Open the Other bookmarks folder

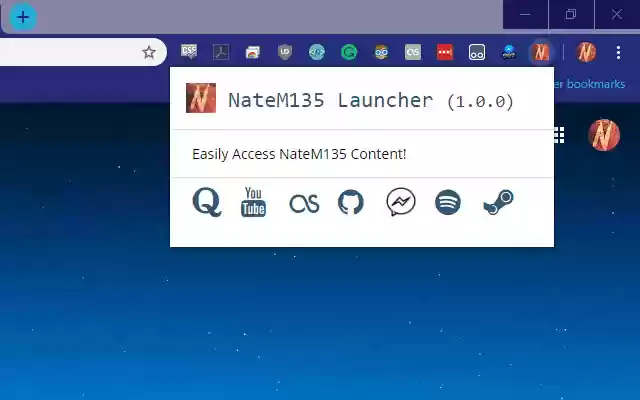(590, 84)
